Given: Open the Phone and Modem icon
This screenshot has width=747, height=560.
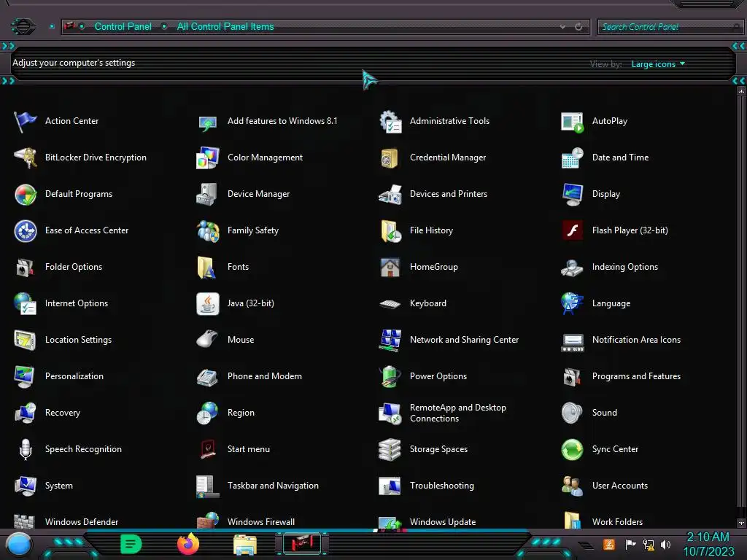Looking at the screenshot, I should coord(208,377).
